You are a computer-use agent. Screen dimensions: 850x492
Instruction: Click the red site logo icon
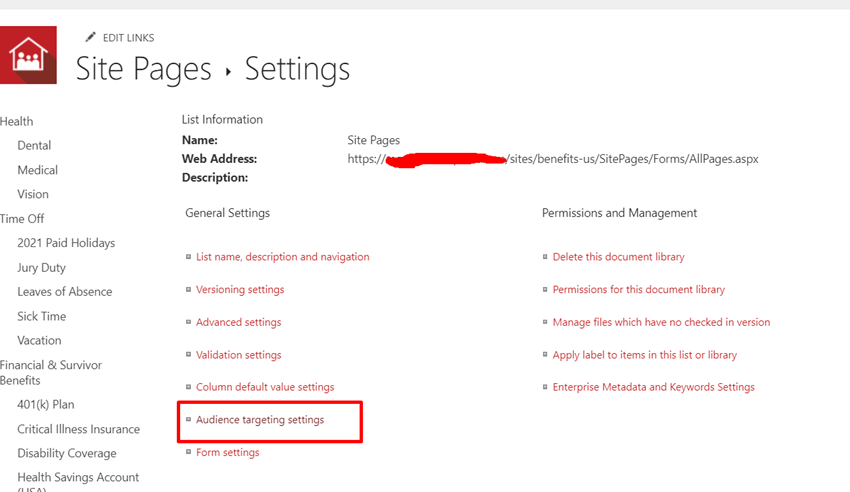(x=28, y=55)
